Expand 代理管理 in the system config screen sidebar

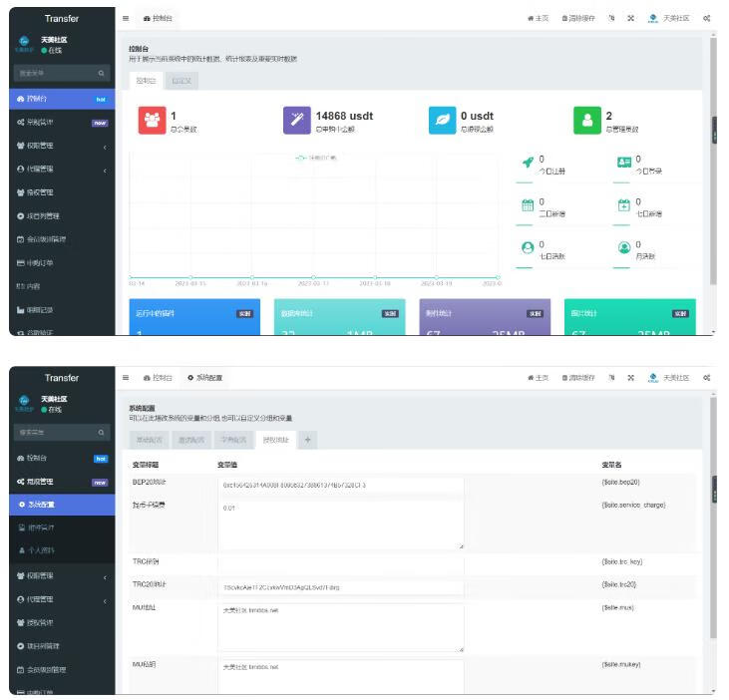tap(60, 599)
